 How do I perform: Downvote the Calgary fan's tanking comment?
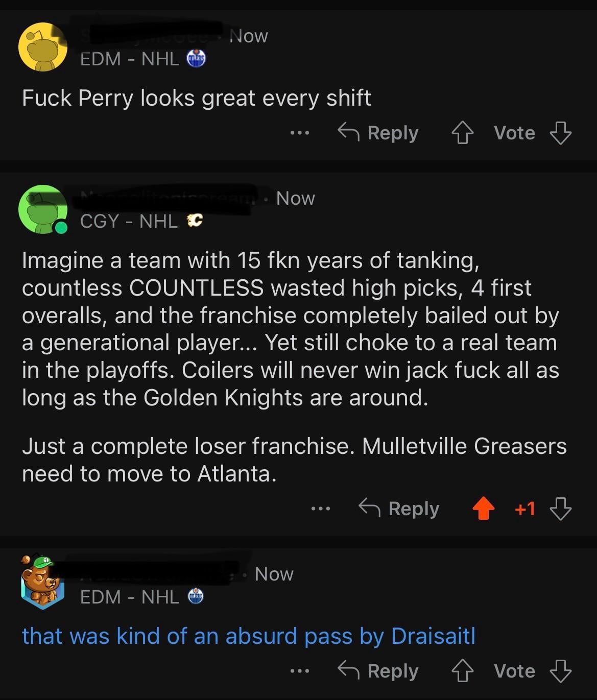pos(560,509)
